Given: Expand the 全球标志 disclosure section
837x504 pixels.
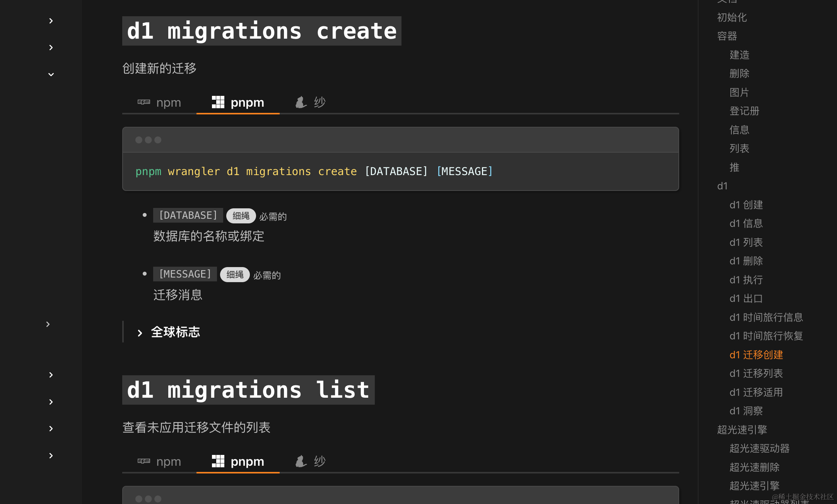Looking at the screenshot, I should [175, 332].
